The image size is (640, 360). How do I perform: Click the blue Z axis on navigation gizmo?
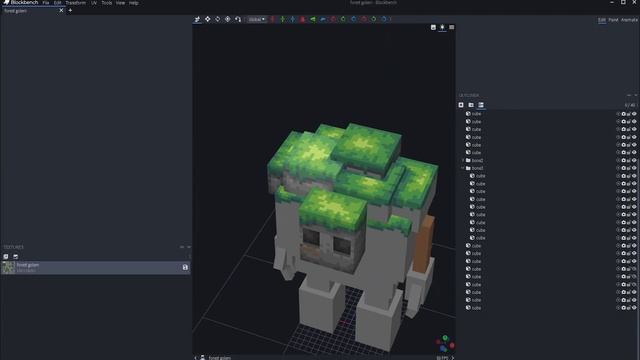click(x=443, y=349)
